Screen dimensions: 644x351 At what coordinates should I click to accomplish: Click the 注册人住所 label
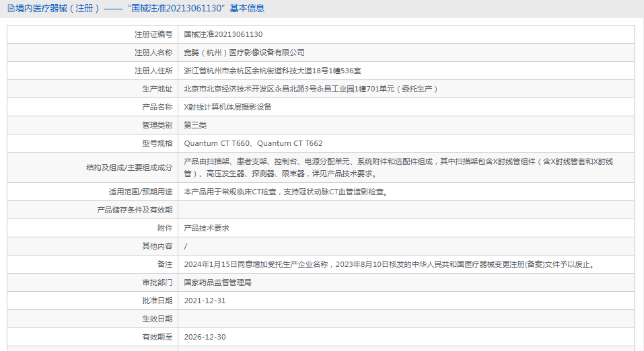click(x=153, y=71)
